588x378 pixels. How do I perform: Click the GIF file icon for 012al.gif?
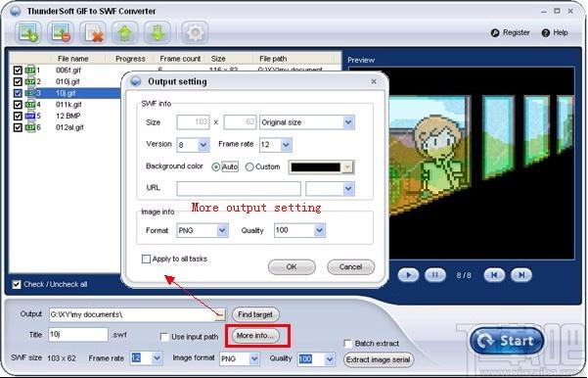coord(30,127)
